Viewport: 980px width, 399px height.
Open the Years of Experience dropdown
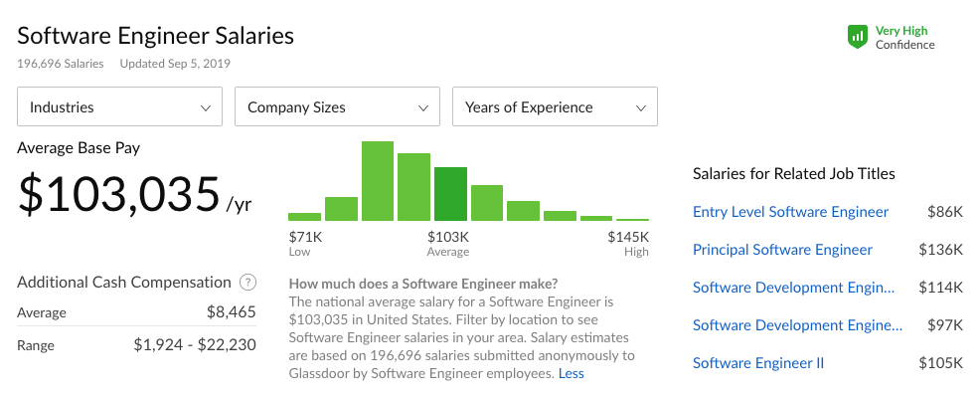(555, 106)
